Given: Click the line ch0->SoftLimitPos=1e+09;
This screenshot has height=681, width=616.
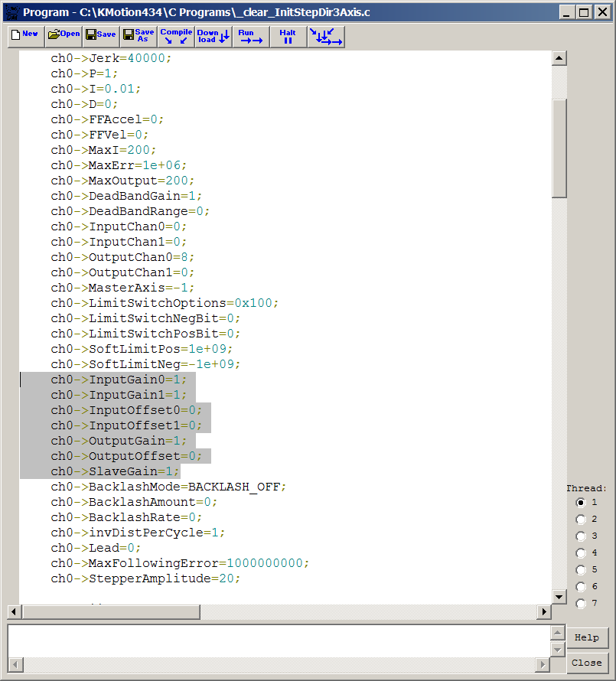Looking at the screenshot, I should tap(142, 349).
